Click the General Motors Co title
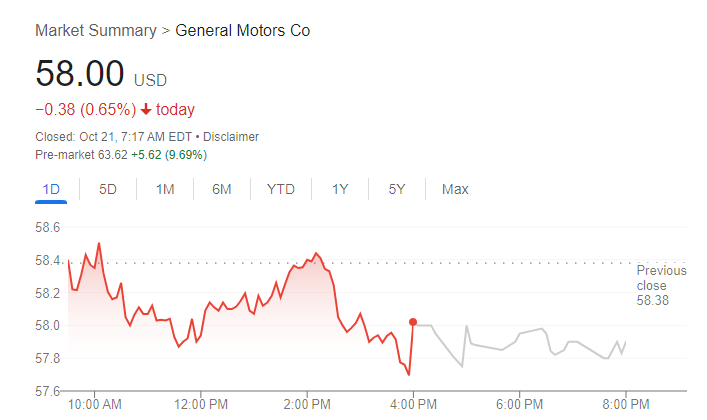 [x=243, y=30]
